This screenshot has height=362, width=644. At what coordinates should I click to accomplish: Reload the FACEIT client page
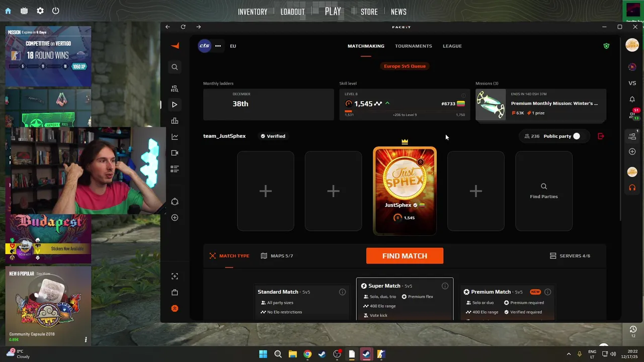tap(183, 27)
